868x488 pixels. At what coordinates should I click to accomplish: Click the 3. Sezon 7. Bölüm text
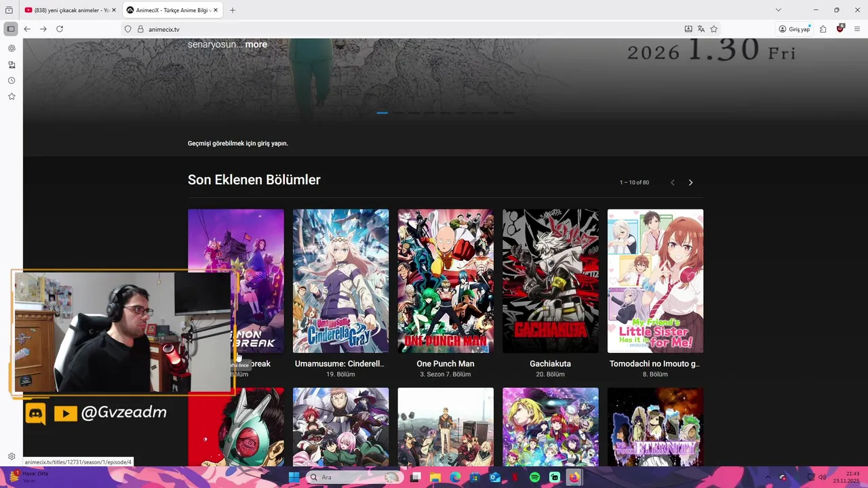point(446,374)
